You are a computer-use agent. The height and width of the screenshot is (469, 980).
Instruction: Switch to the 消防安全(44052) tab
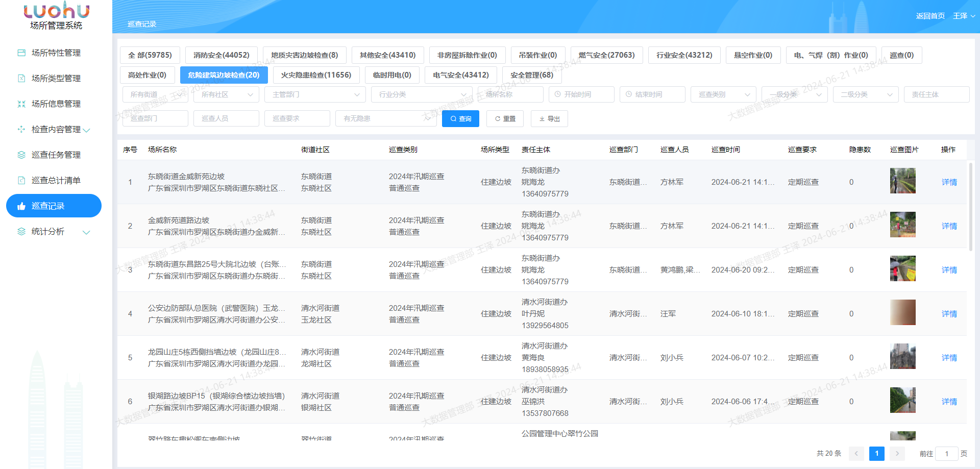221,55
